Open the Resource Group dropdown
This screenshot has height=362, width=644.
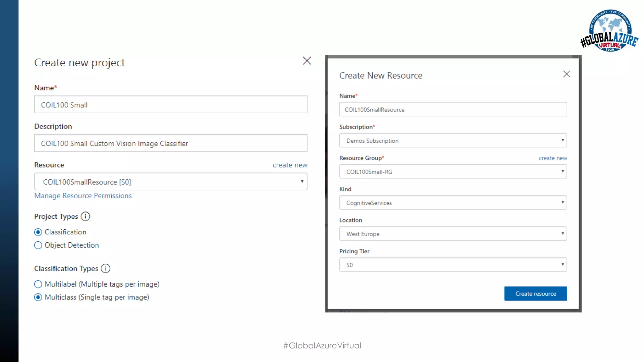coord(453,172)
